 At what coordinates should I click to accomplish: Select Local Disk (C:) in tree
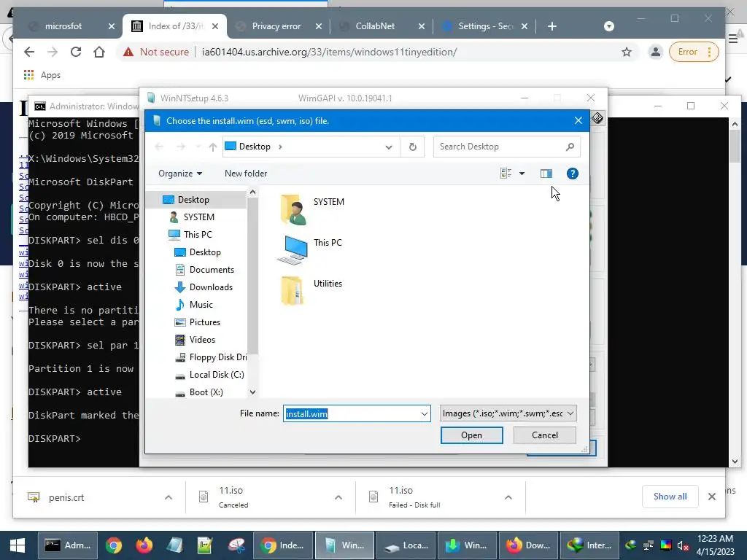pos(216,375)
